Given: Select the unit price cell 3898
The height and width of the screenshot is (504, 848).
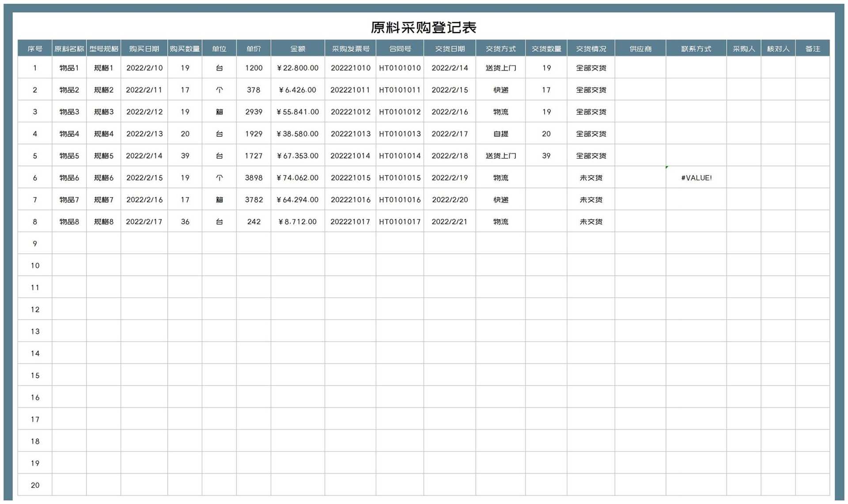Looking at the screenshot, I should [254, 178].
